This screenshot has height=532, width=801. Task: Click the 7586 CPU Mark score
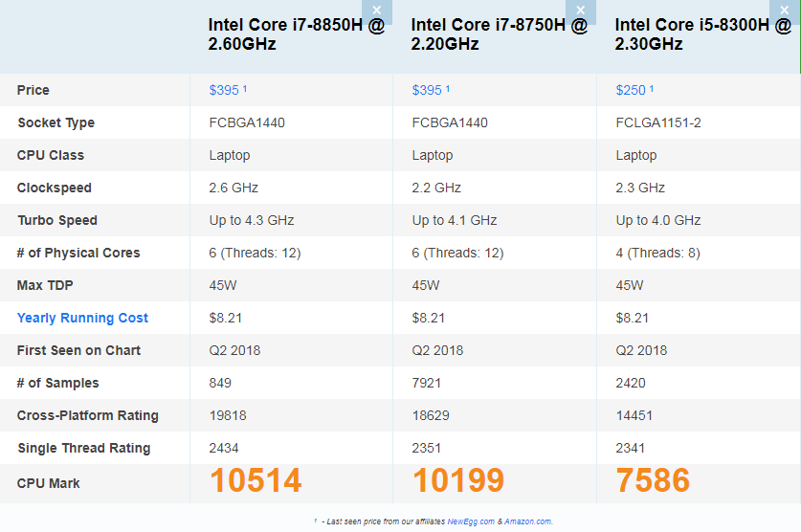tap(653, 481)
